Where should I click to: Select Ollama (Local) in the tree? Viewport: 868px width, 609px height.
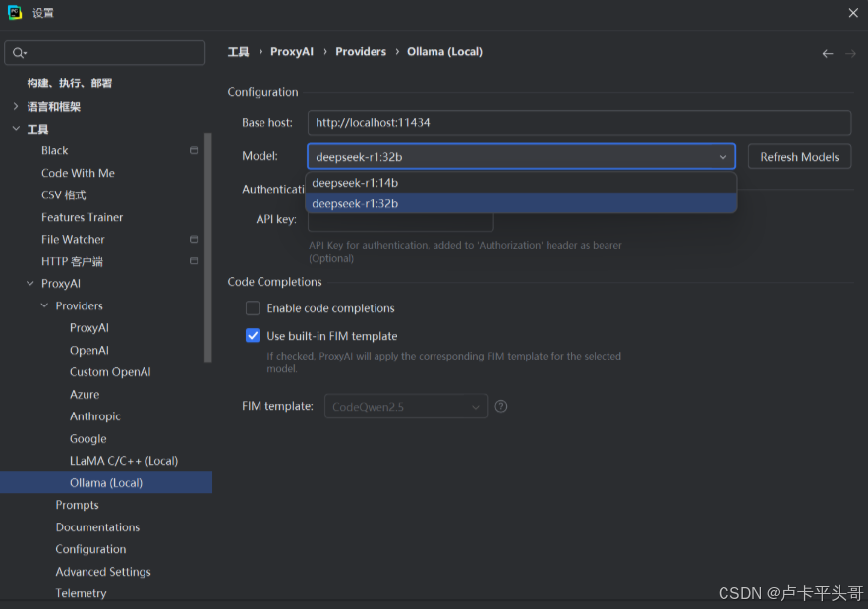[x=106, y=482]
